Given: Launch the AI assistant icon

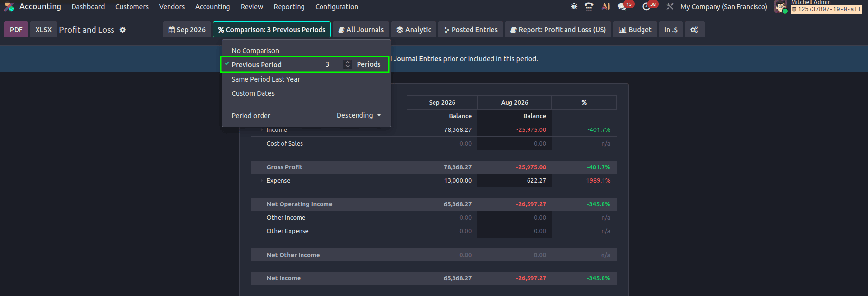Looking at the screenshot, I should (605, 6).
